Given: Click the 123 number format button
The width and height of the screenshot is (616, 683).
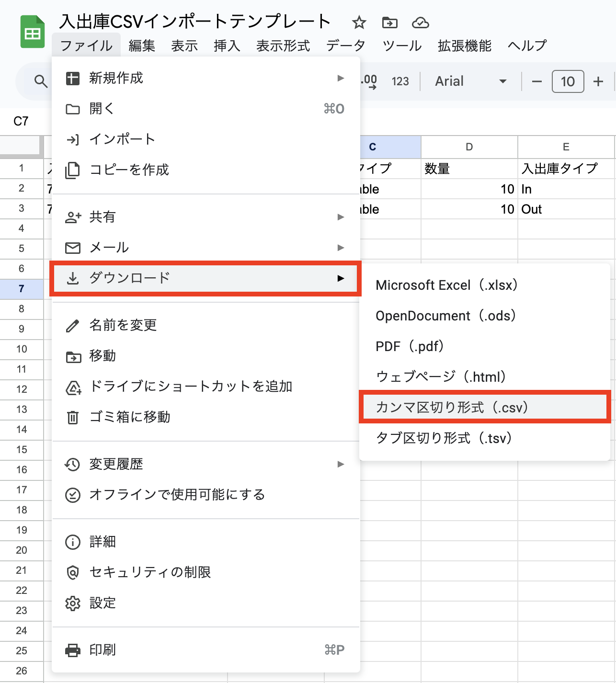Looking at the screenshot, I should click(400, 81).
